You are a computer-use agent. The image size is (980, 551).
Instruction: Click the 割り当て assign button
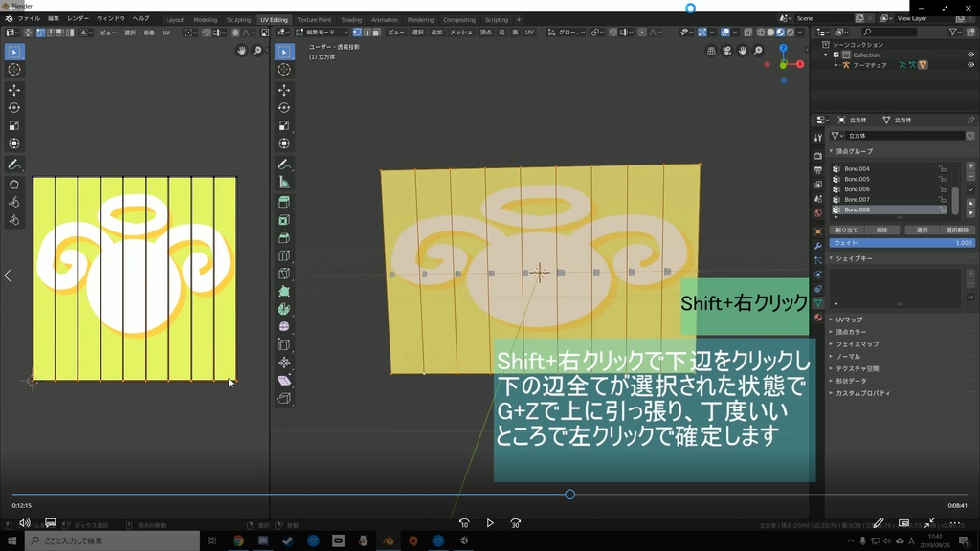pyautogui.click(x=849, y=230)
